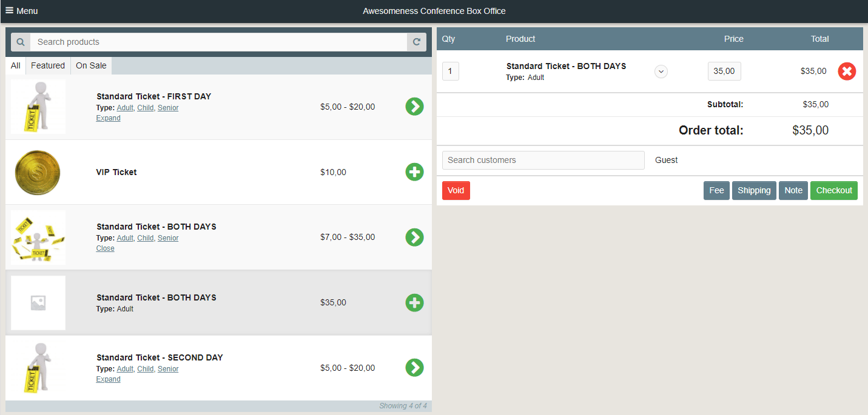Click inside the Search customers field
Image resolution: width=868 pixels, height=415 pixels.
tap(543, 160)
